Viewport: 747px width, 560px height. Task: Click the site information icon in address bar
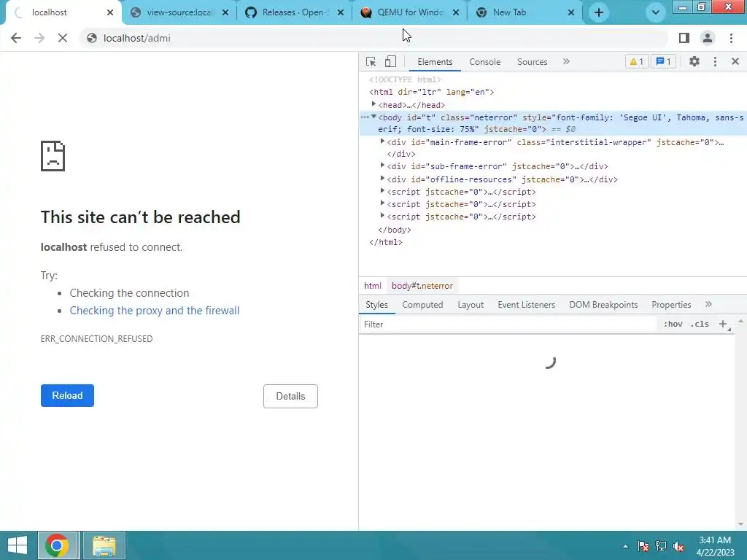(x=91, y=38)
